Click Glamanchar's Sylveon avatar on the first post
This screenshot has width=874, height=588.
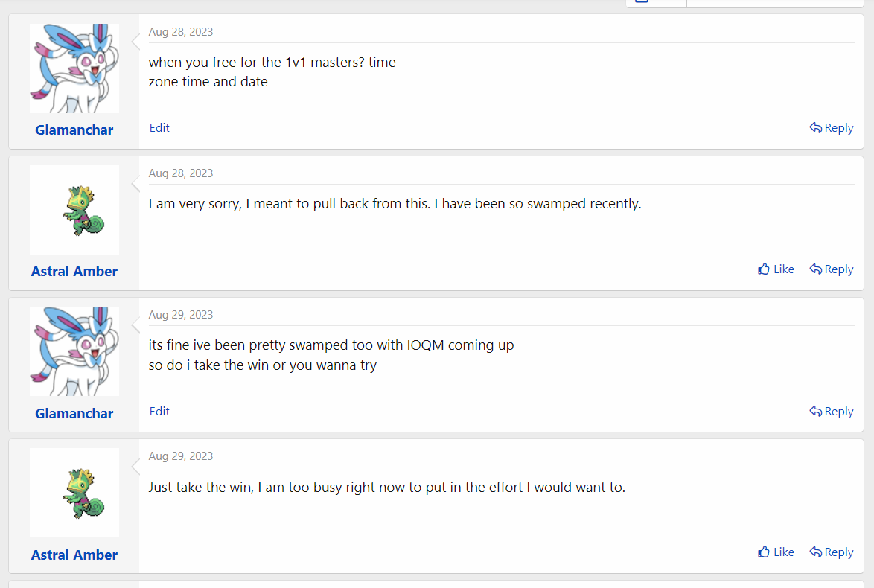[74, 68]
